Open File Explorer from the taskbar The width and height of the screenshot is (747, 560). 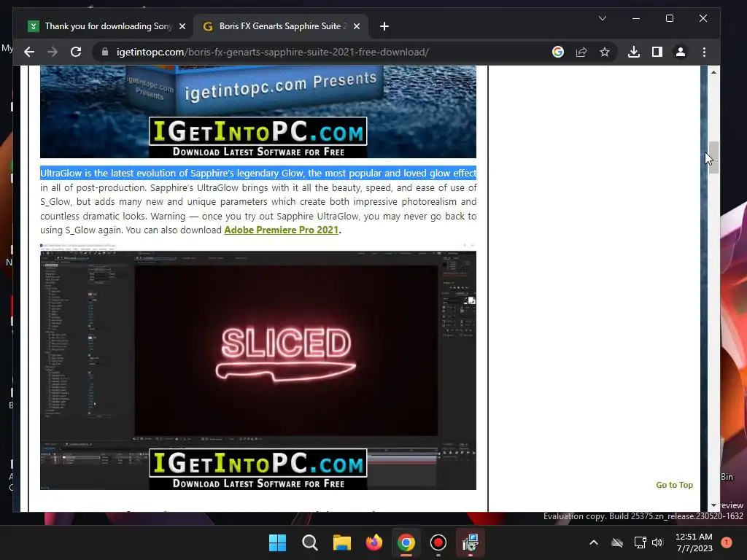pos(341,542)
